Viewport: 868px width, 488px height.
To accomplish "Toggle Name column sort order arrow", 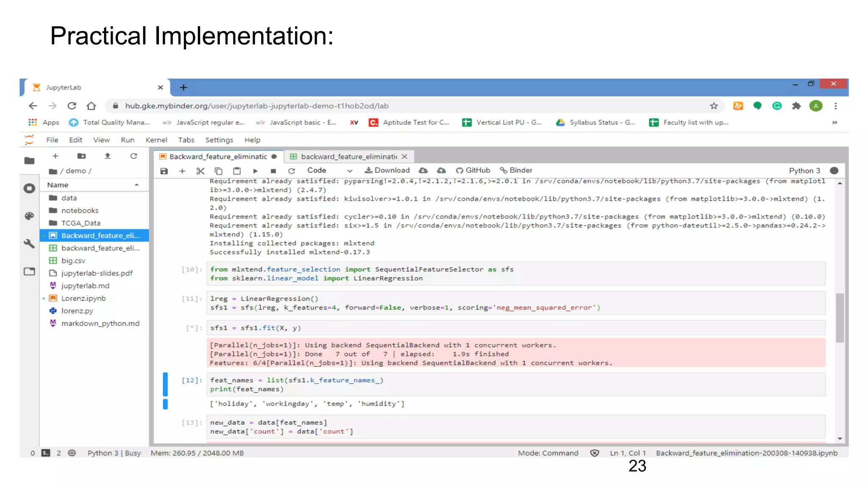I will (136, 185).
